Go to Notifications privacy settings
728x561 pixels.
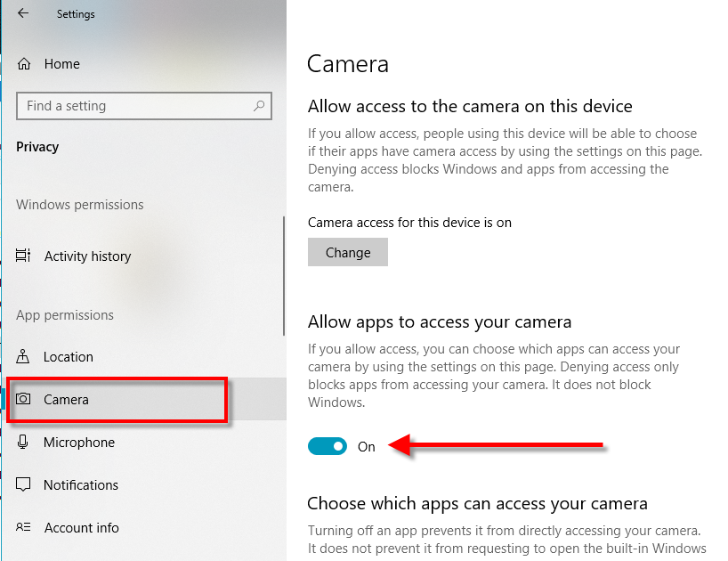[81, 485]
